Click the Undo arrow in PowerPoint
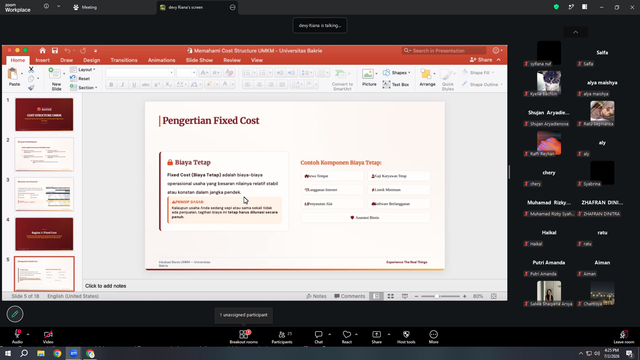The width and height of the screenshot is (640, 360). point(67,51)
